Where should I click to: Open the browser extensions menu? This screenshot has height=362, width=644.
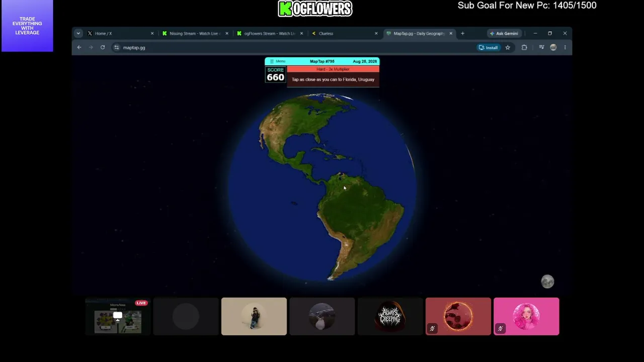[524, 47]
